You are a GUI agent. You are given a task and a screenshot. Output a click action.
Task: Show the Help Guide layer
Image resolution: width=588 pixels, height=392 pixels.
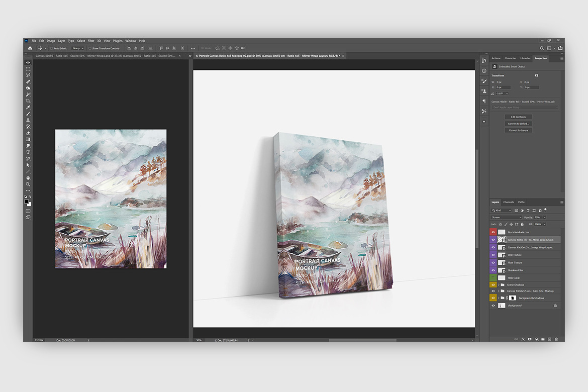coord(493,277)
